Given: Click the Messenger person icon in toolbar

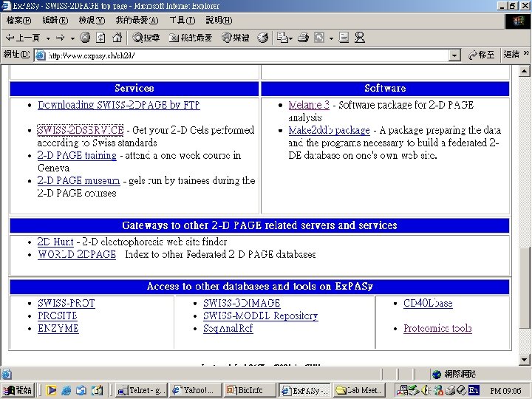Looking at the screenshot, I should (x=360, y=38).
